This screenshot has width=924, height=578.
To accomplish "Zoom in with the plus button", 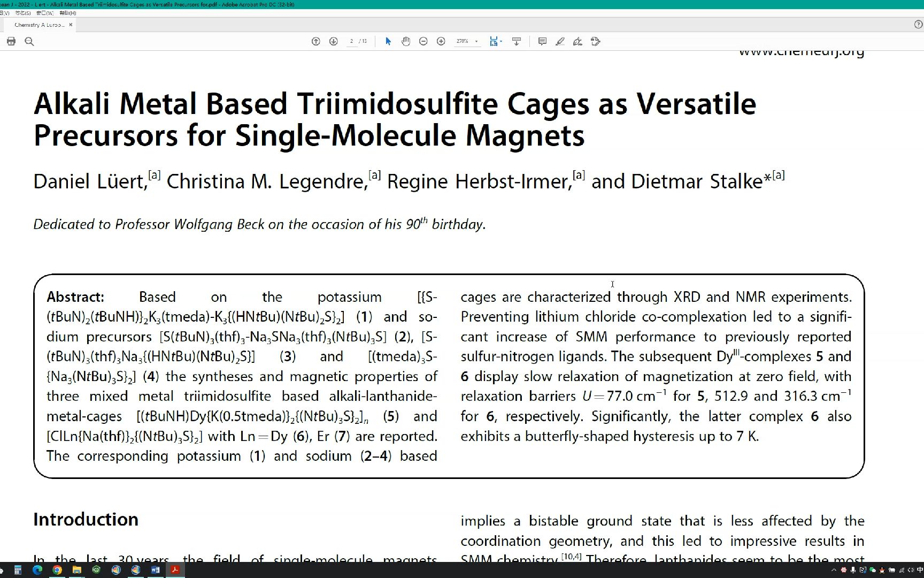I will 441,41.
